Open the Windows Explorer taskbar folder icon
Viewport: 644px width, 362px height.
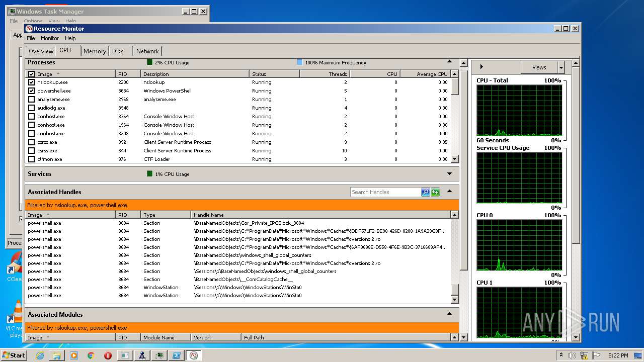pyautogui.click(x=57, y=355)
